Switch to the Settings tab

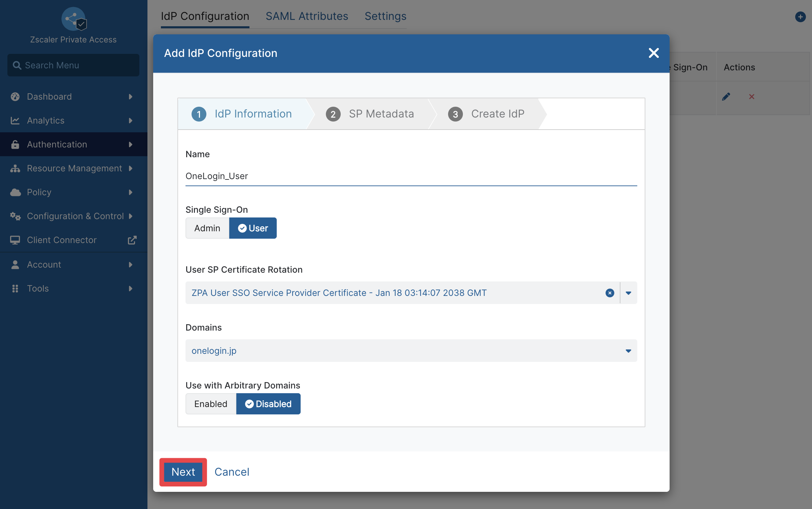coord(385,16)
